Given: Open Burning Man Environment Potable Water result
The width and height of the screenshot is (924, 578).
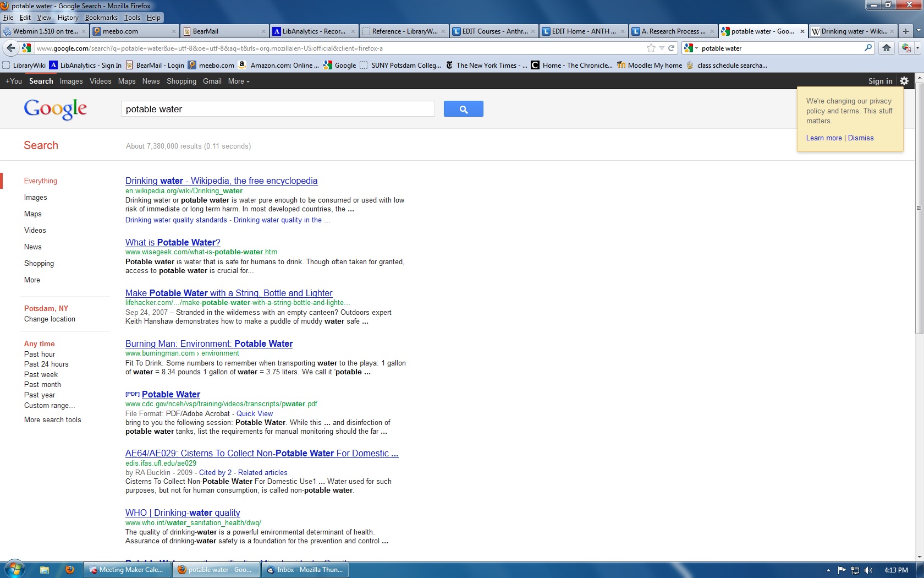Looking at the screenshot, I should 209,343.
